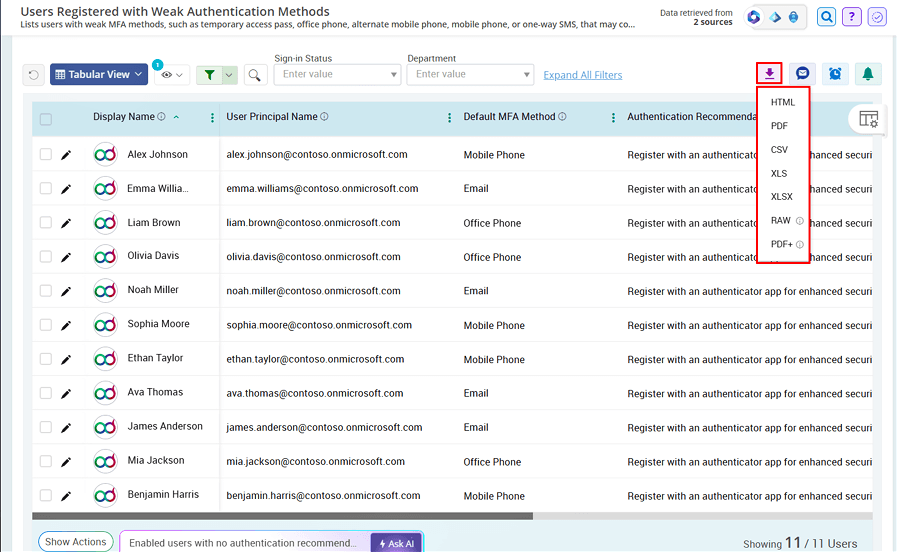Image resolution: width=897 pixels, height=552 pixels.
Task: Edit Olivia Davis row pencil icon
Action: tap(66, 257)
